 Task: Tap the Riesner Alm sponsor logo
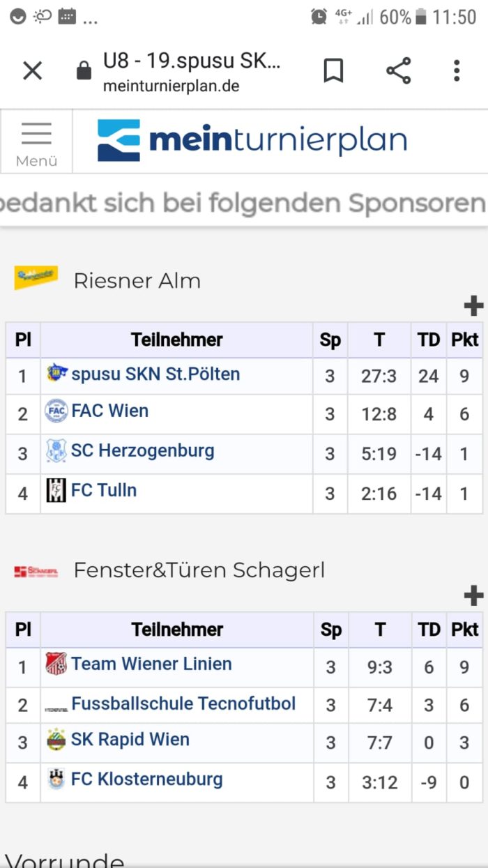pos(36,277)
